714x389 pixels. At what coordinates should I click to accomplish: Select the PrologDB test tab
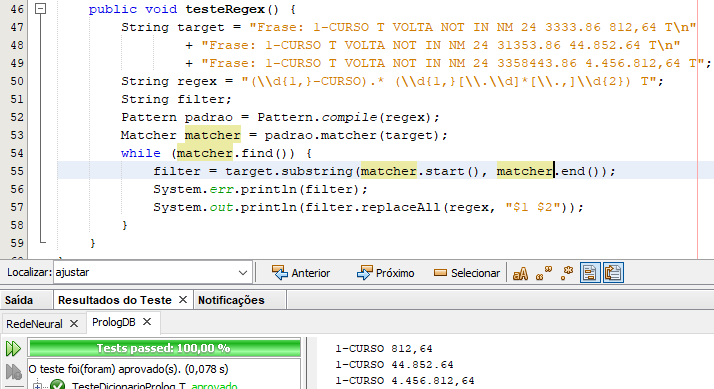click(114, 322)
